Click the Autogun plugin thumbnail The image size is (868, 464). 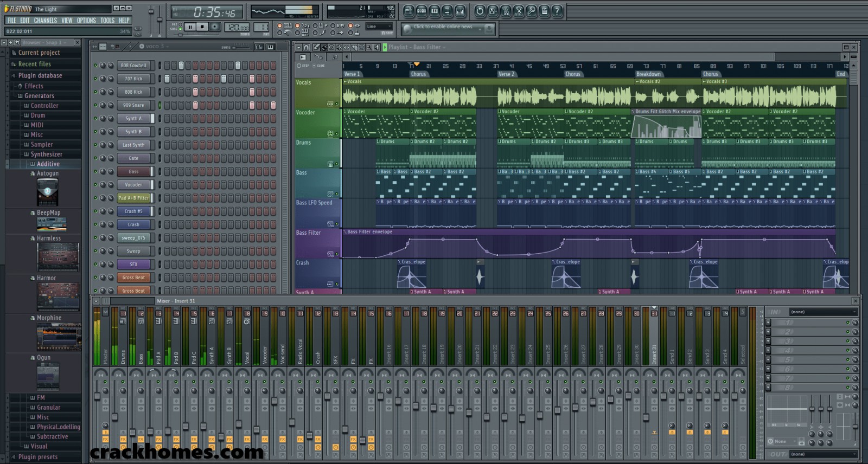point(47,191)
